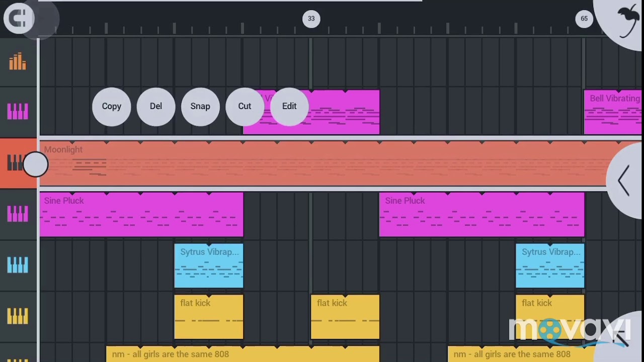
Task: Expand the side panel with left chevron
Action: click(x=624, y=180)
